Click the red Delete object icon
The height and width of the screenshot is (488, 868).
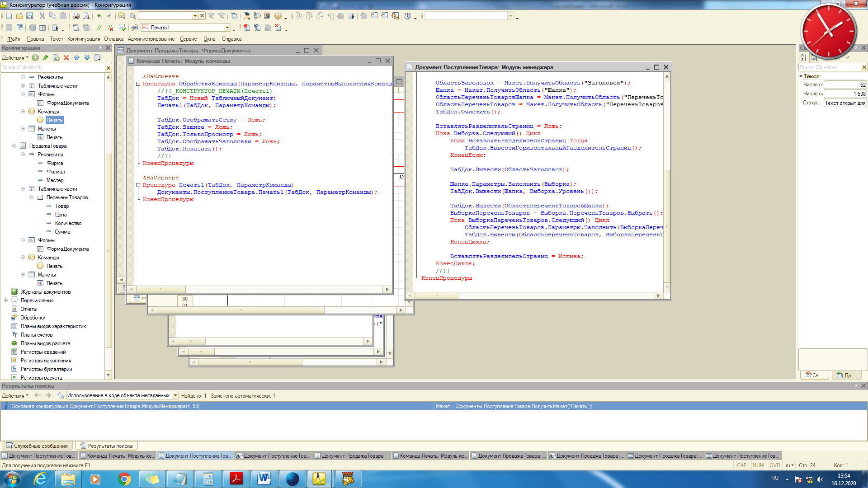coord(66,57)
